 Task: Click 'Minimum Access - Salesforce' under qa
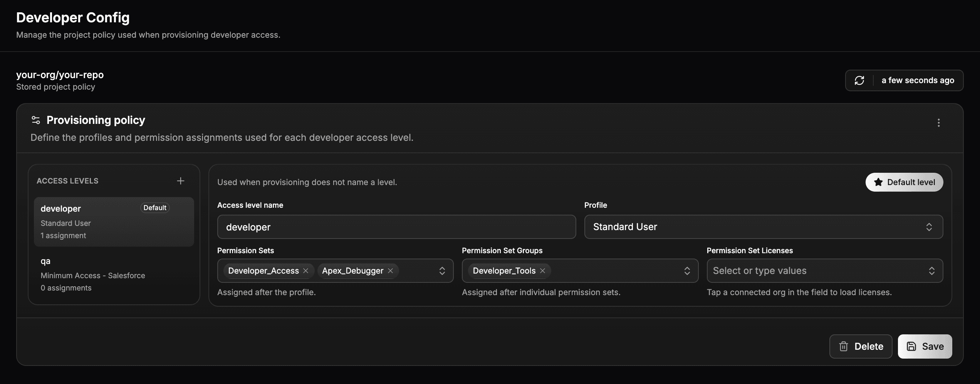(93, 275)
